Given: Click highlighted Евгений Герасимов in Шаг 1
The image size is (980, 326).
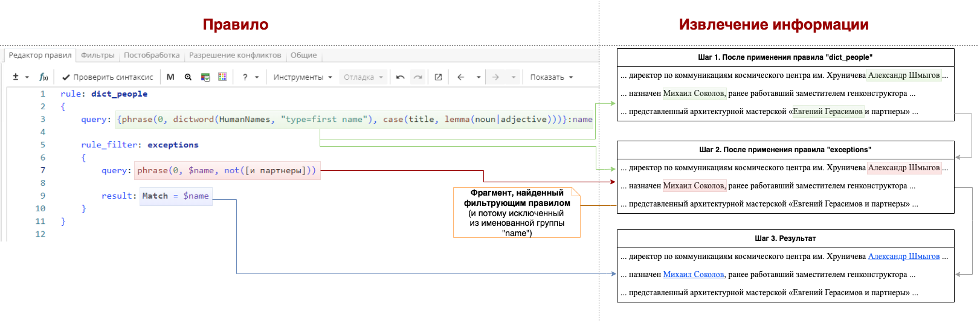Looking at the screenshot, I should [827, 112].
